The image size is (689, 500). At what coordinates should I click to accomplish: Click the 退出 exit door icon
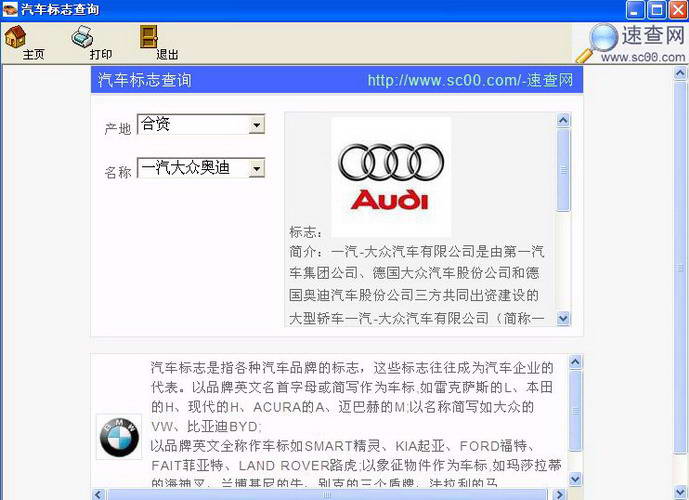pos(149,36)
